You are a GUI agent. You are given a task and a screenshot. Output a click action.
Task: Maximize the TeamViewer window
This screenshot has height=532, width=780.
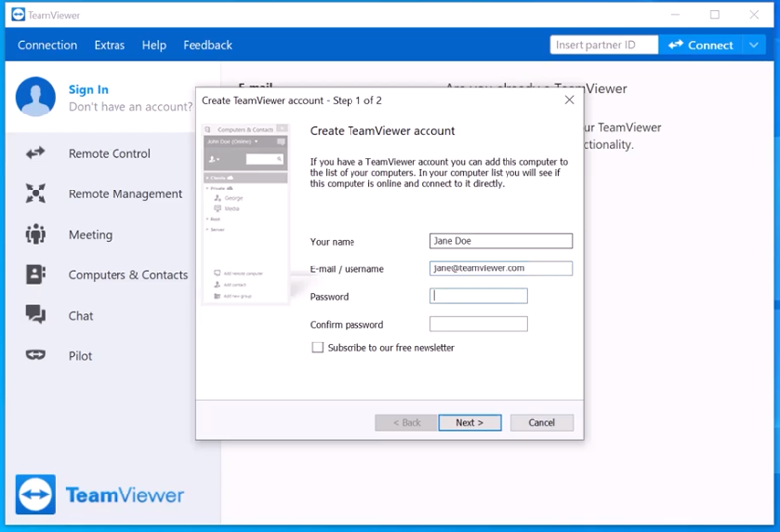715,15
